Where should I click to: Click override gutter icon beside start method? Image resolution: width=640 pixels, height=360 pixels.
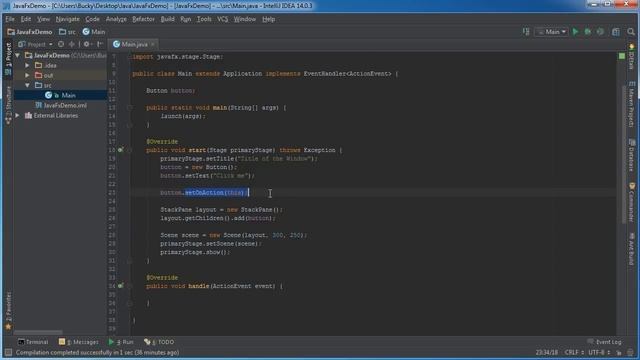click(120, 150)
